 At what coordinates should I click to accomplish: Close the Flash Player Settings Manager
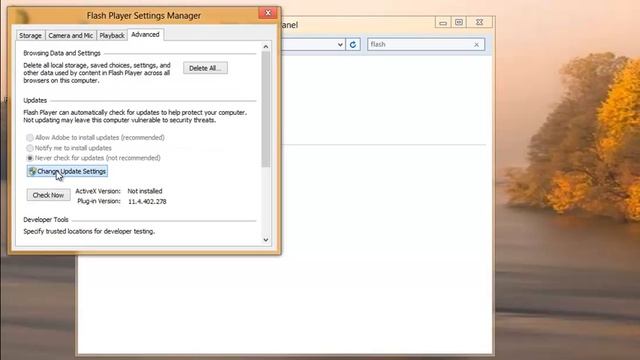(268, 13)
